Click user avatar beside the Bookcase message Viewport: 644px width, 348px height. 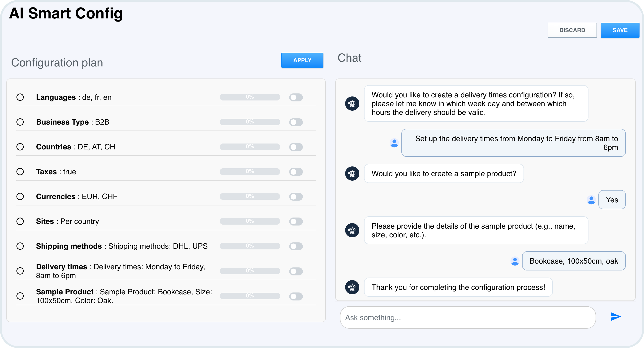(515, 261)
